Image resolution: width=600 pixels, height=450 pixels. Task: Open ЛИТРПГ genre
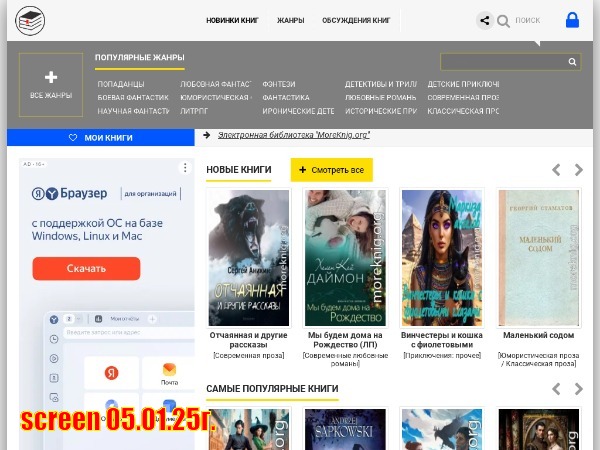point(194,111)
